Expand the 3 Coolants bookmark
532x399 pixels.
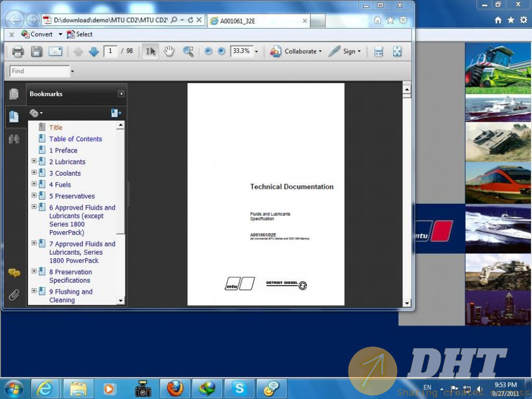click(x=34, y=173)
